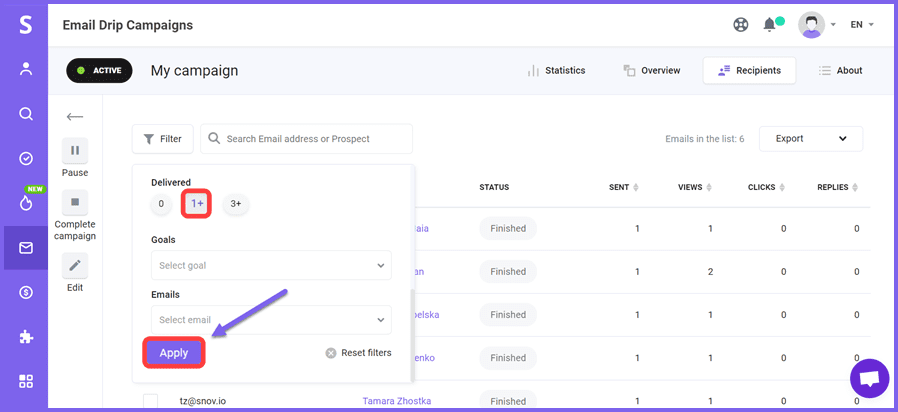Switch to the Overview tab
The height and width of the screenshot is (412, 898).
pyautogui.click(x=651, y=71)
